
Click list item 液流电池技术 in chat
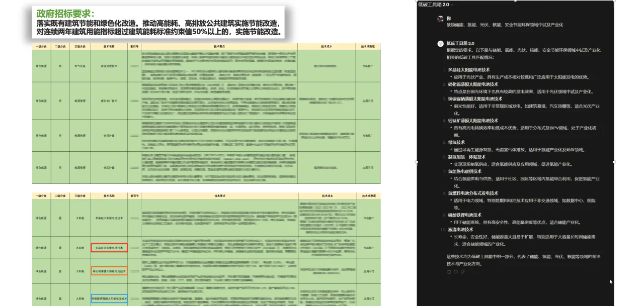tap(460, 230)
